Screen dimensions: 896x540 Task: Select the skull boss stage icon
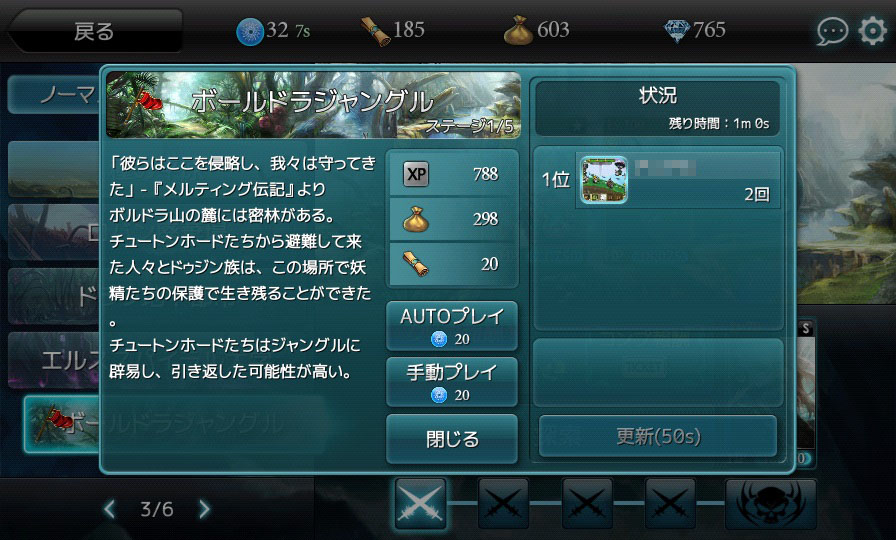[770, 504]
